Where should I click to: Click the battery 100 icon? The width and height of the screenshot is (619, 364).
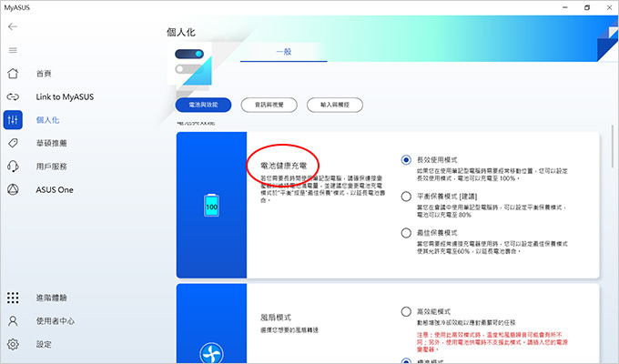tap(211, 206)
